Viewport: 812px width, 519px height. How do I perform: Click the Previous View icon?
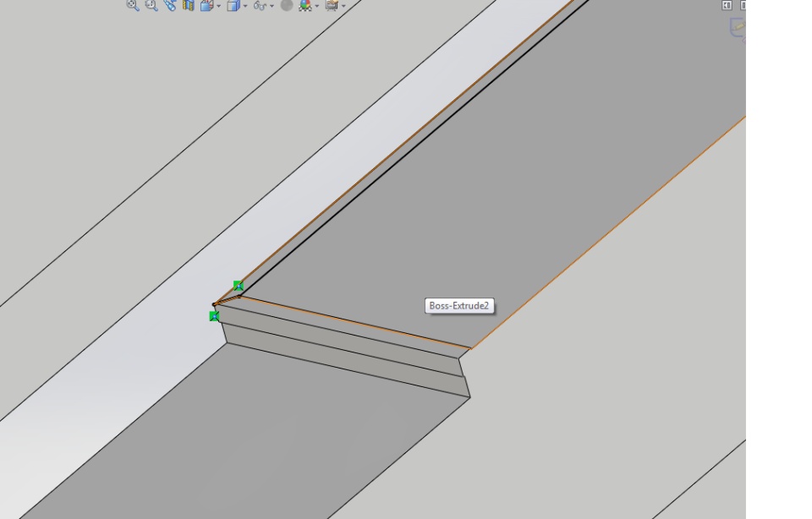click(170, 5)
